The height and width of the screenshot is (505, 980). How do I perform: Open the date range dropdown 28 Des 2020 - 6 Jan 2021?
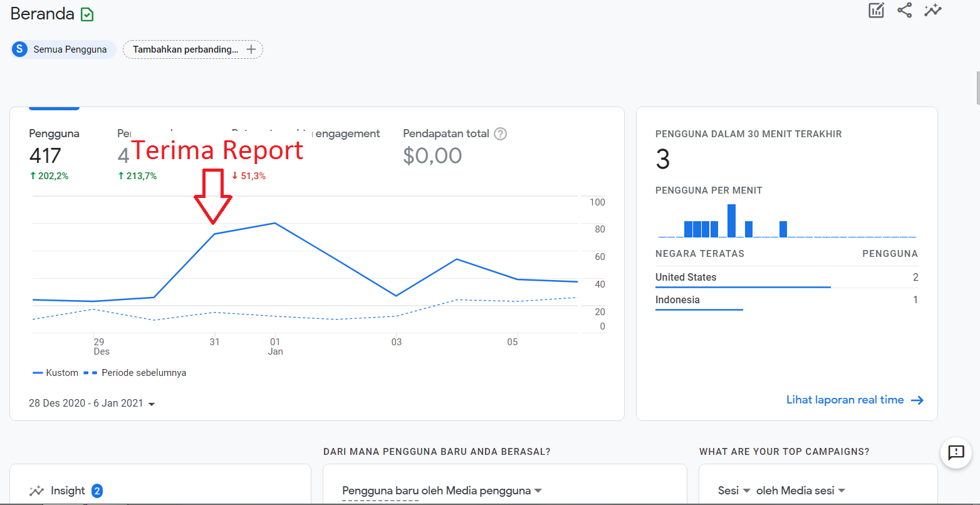pos(91,403)
